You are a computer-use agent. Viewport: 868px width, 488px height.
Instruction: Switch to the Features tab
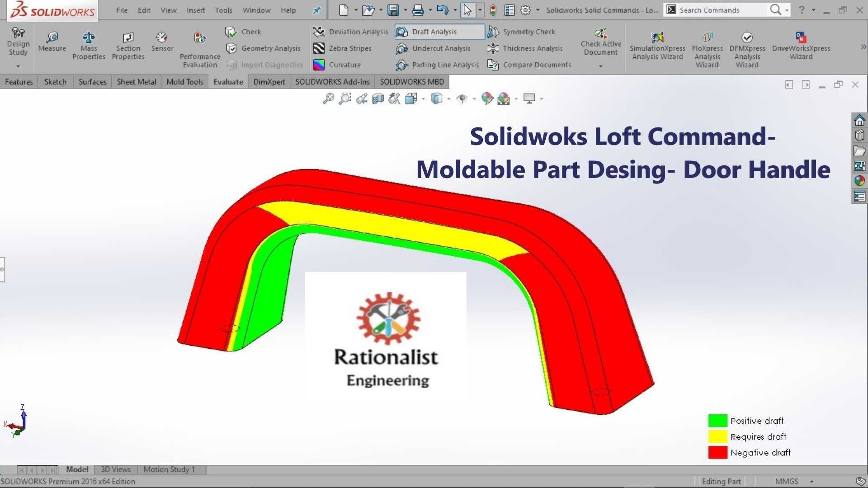click(x=19, y=82)
